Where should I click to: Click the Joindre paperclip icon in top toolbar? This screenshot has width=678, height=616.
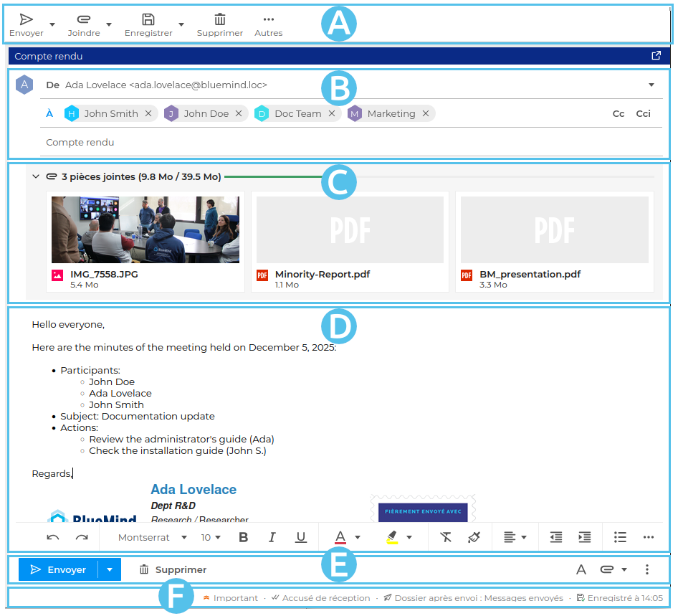83,20
